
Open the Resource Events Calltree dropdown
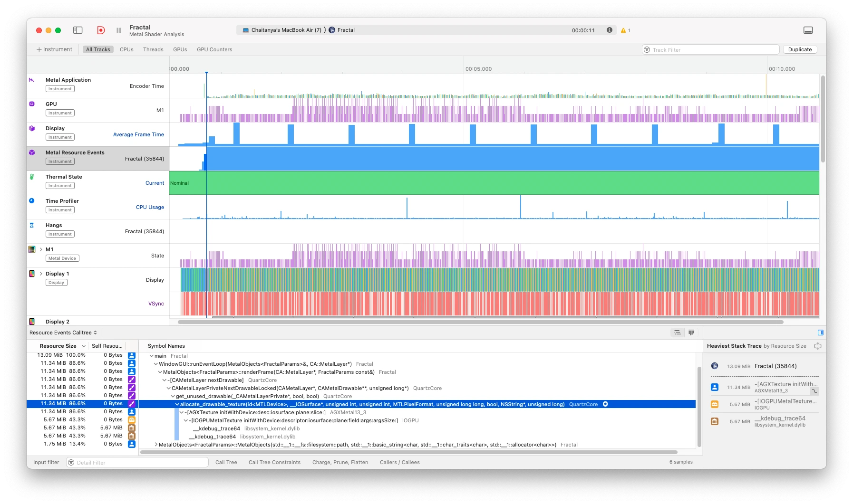pyautogui.click(x=63, y=333)
